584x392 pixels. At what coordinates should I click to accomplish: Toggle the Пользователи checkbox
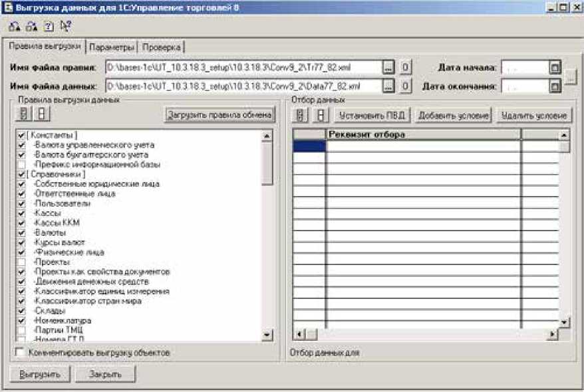[21, 203]
